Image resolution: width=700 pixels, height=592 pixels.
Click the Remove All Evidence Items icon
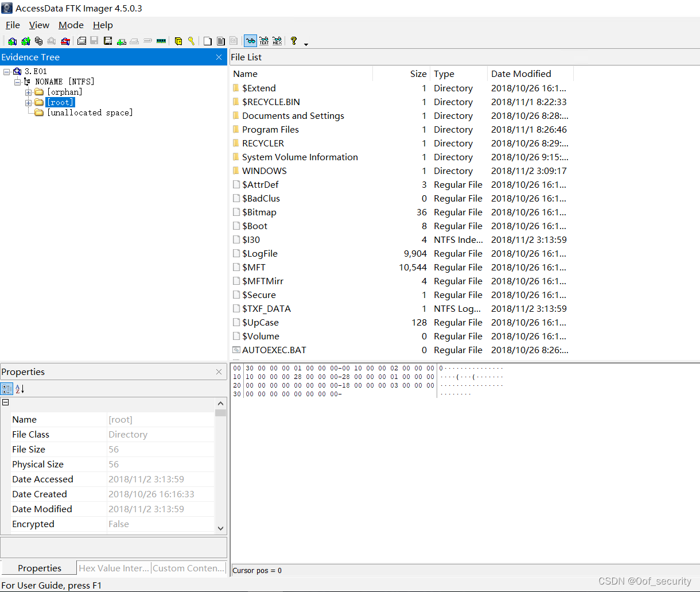pyautogui.click(x=65, y=41)
